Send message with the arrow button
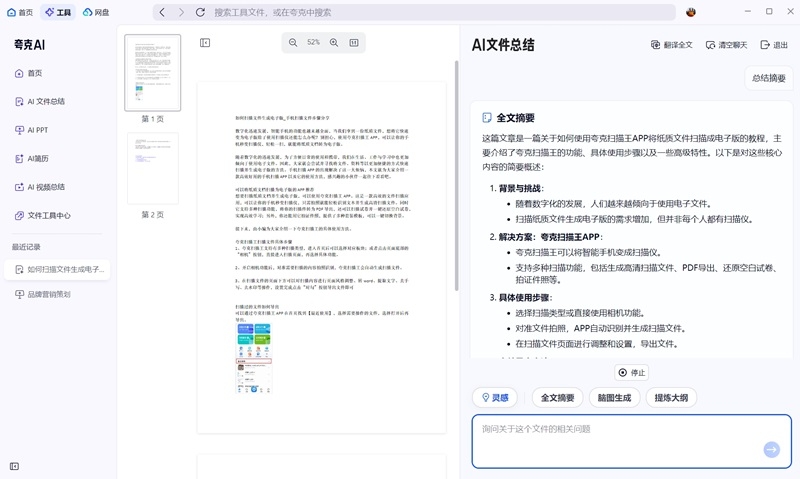 click(x=771, y=449)
